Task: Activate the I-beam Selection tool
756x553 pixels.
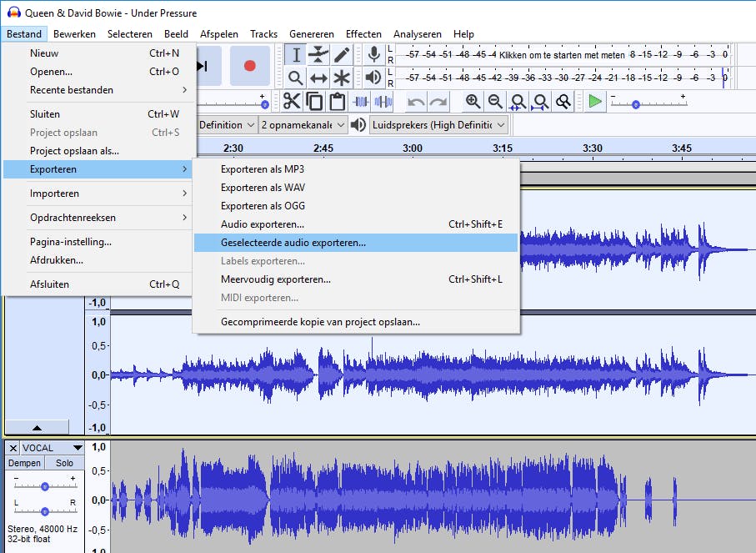Action: pos(296,55)
